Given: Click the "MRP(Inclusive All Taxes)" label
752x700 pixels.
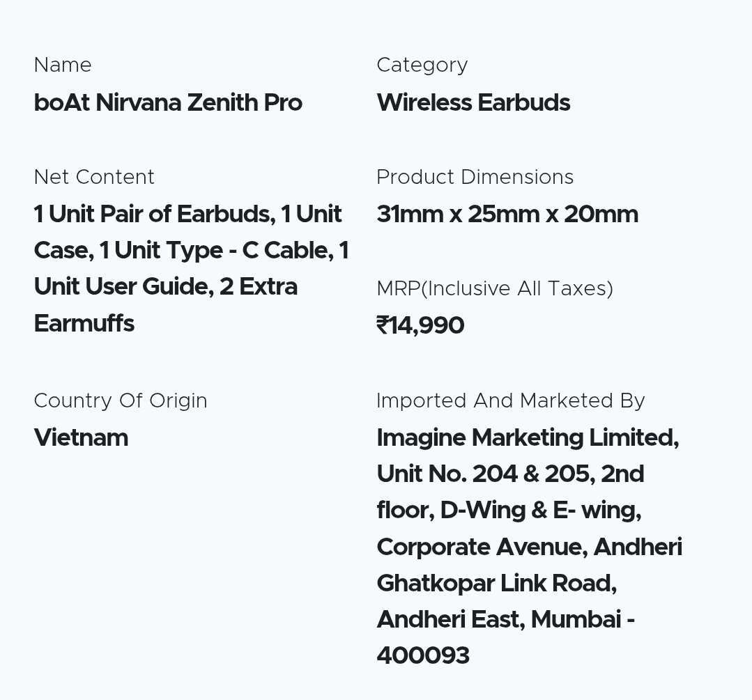Looking at the screenshot, I should click(x=494, y=289).
